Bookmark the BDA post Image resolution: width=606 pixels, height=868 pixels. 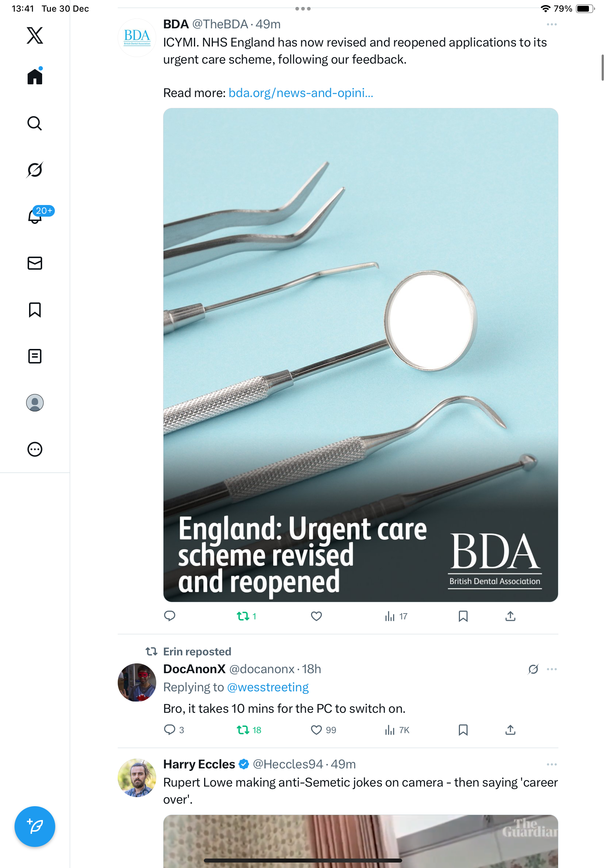click(463, 616)
